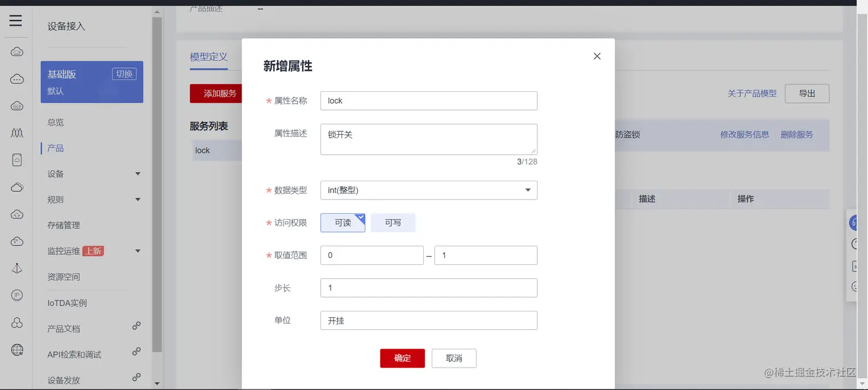Click the 基础版 edition card

[x=92, y=82]
